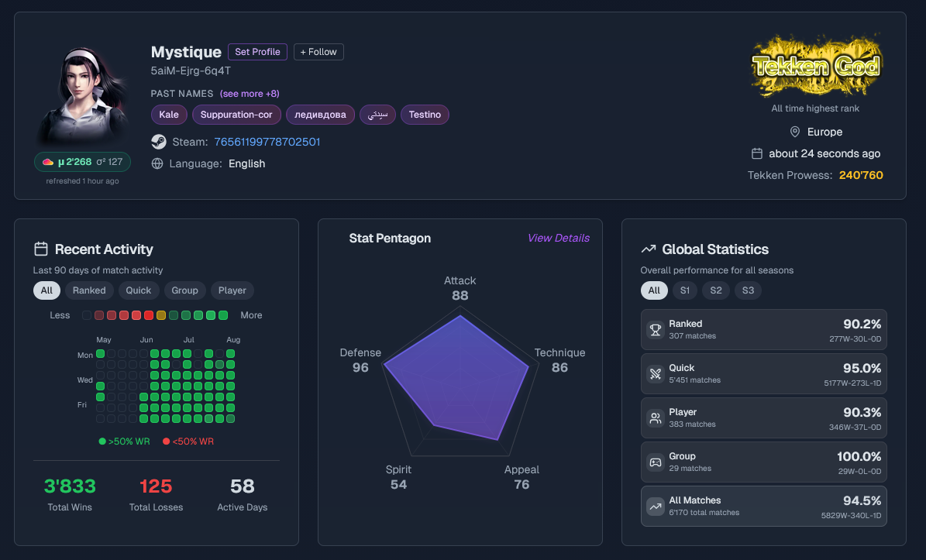Select the Quick activity filter
Viewport: 926px width, 560px height.
pyautogui.click(x=138, y=290)
